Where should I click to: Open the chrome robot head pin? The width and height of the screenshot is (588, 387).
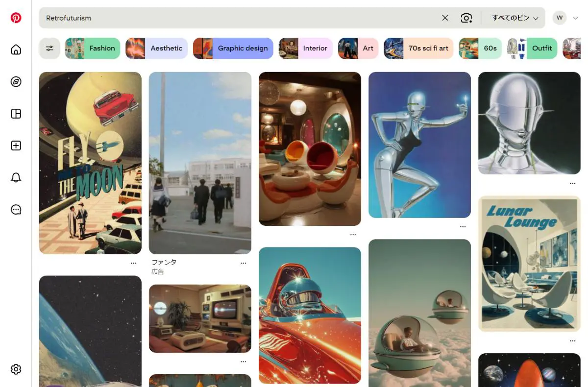tap(529, 123)
